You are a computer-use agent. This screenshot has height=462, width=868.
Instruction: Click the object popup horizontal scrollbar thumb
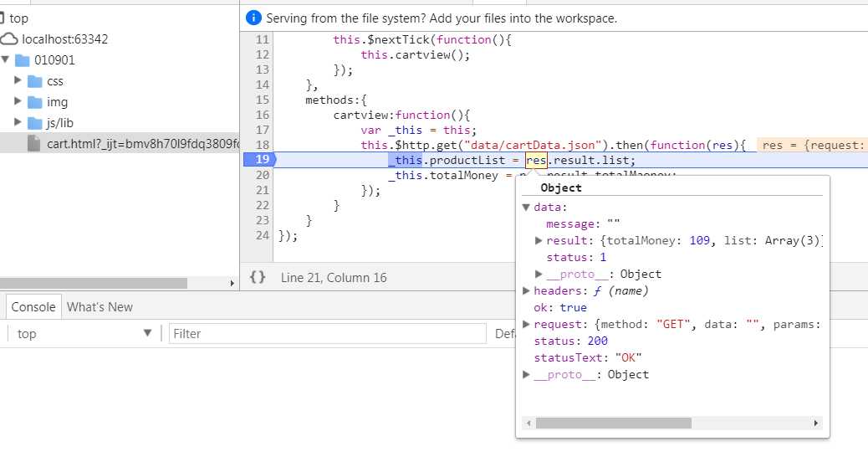613,423
